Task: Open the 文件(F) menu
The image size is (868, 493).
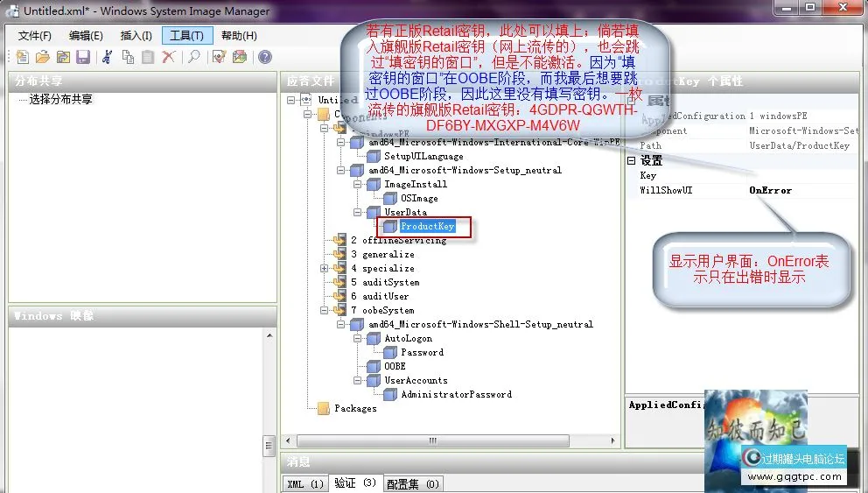Action: [x=34, y=35]
